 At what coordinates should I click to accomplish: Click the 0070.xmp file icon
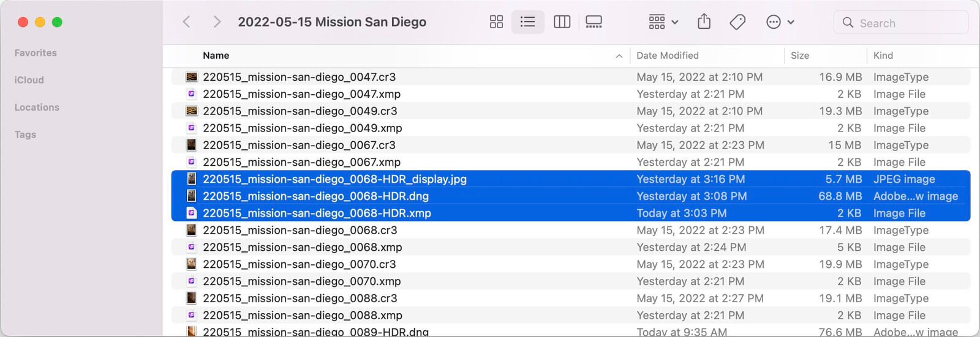[x=192, y=281]
